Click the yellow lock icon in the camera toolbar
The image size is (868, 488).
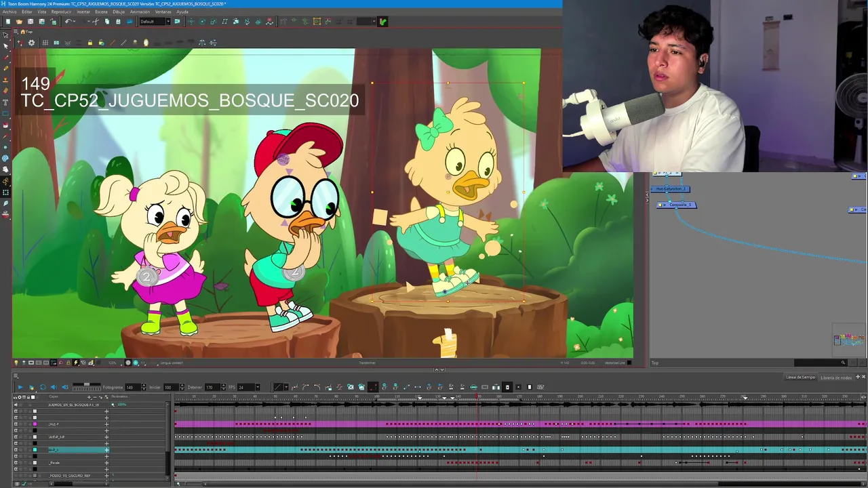click(90, 43)
